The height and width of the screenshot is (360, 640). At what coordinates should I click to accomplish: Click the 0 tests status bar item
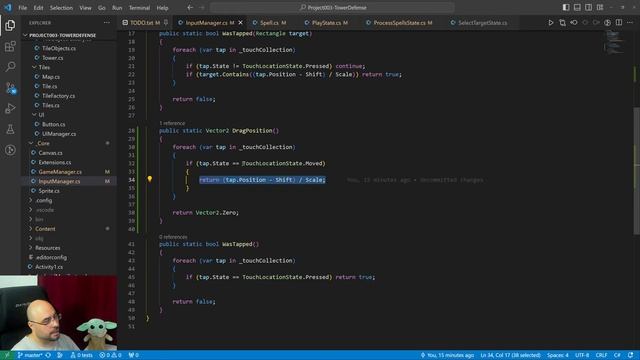(82, 355)
